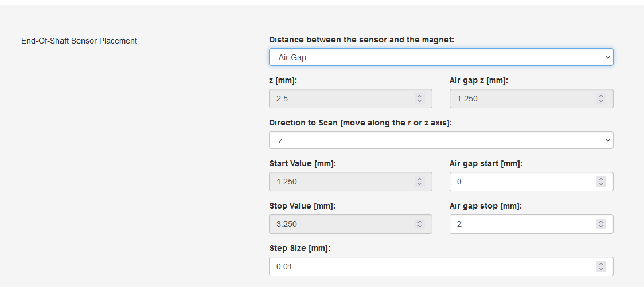Increment the Step Size value
Screen dimensions: 644x287
(601, 264)
